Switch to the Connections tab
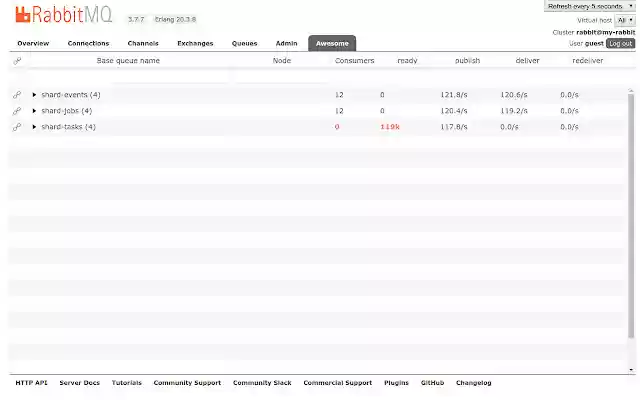Viewport: 640px width, 400px height. (x=88, y=43)
